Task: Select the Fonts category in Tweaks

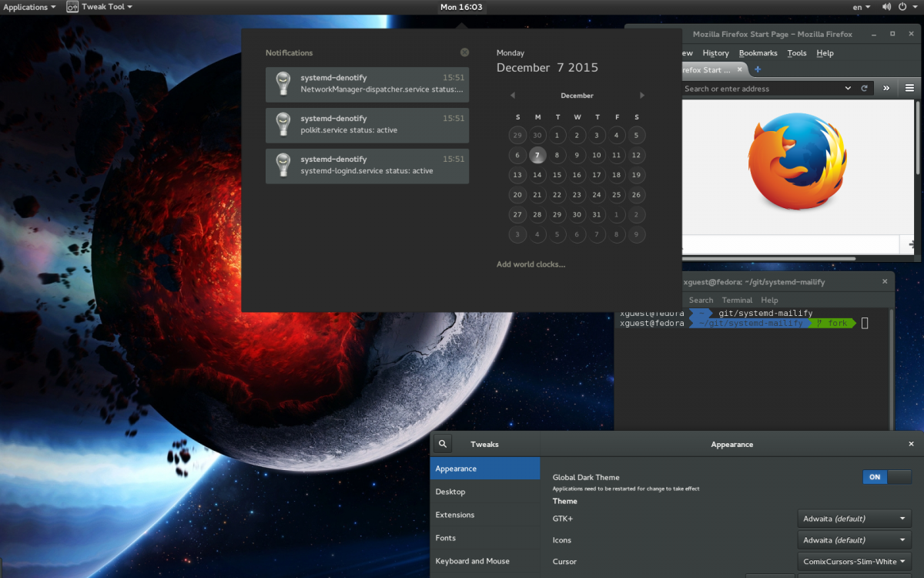Action: pyautogui.click(x=446, y=538)
